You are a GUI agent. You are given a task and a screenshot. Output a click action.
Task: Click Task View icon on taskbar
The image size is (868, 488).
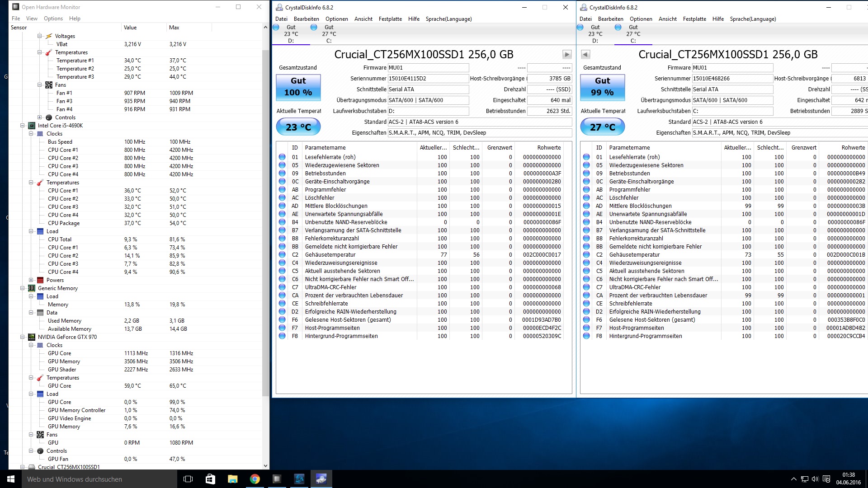(x=188, y=479)
